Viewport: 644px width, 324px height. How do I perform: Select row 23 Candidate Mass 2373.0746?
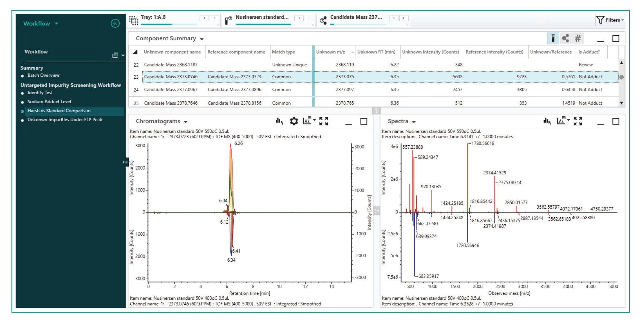click(x=374, y=77)
